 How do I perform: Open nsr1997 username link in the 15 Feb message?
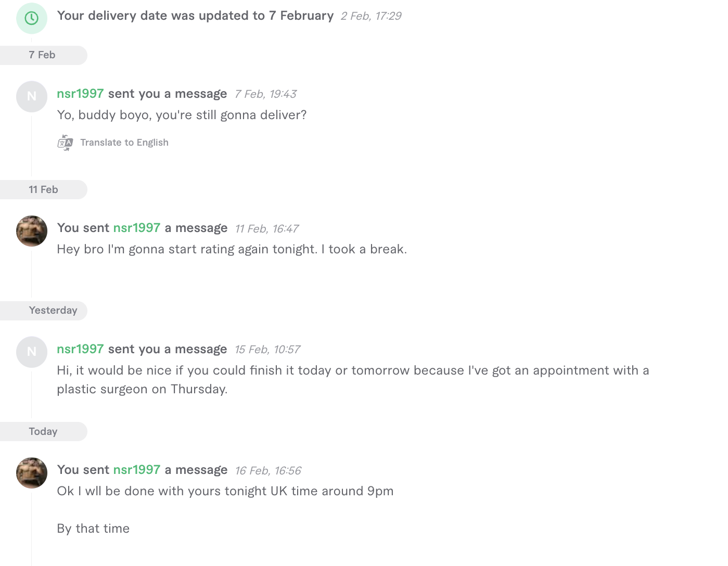pyautogui.click(x=80, y=349)
